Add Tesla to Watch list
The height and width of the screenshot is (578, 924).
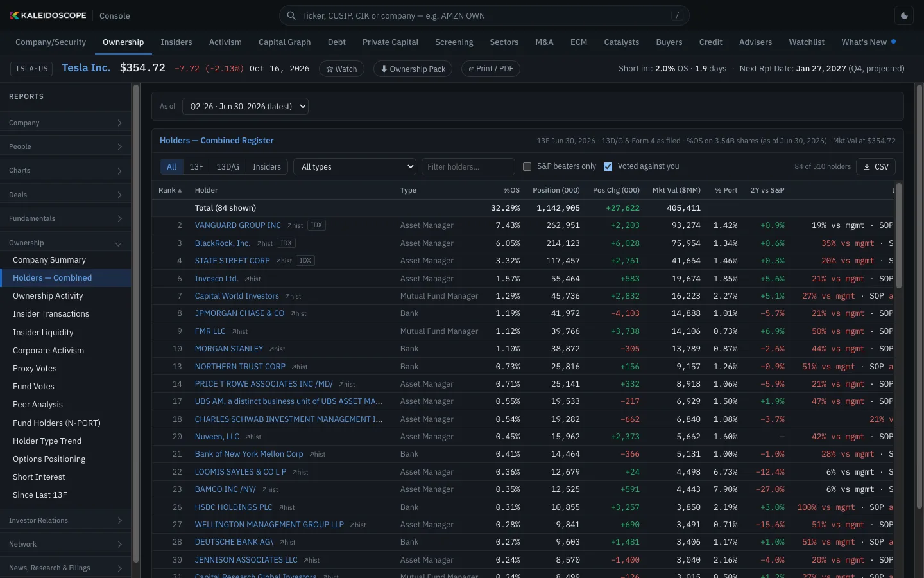[342, 69]
